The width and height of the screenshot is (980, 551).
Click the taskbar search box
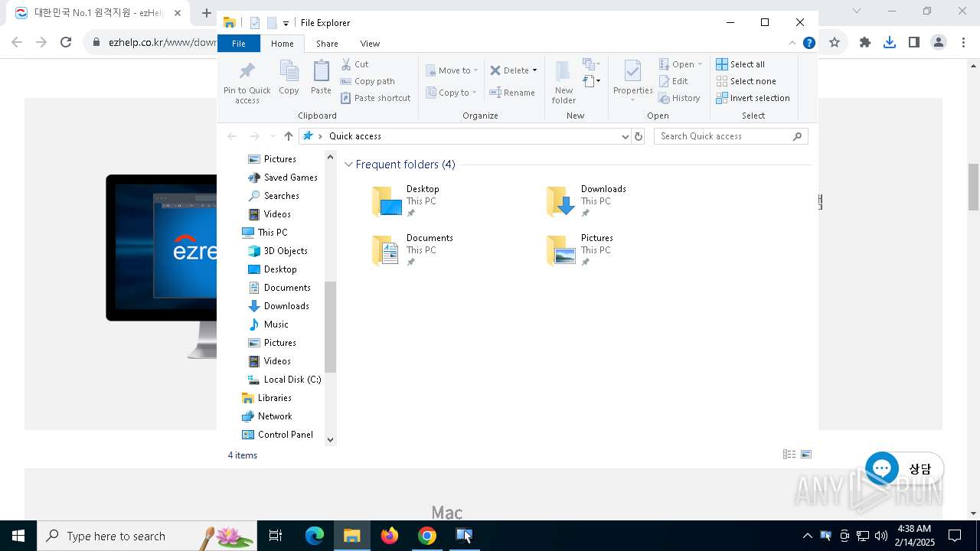tap(147, 536)
